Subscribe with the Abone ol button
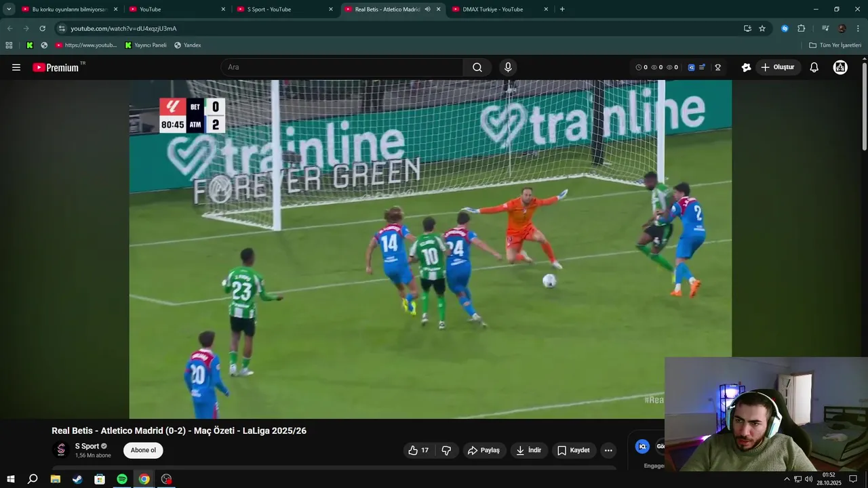Image resolution: width=868 pixels, height=488 pixels. pyautogui.click(x=143, y=450)
